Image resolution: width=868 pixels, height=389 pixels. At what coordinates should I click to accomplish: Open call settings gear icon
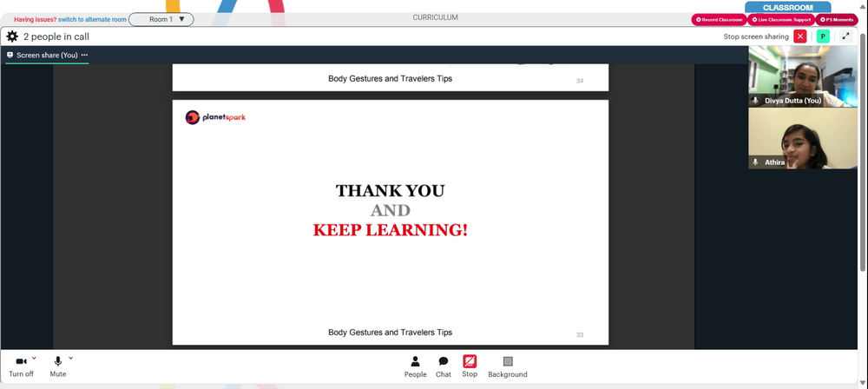[12, 36]
